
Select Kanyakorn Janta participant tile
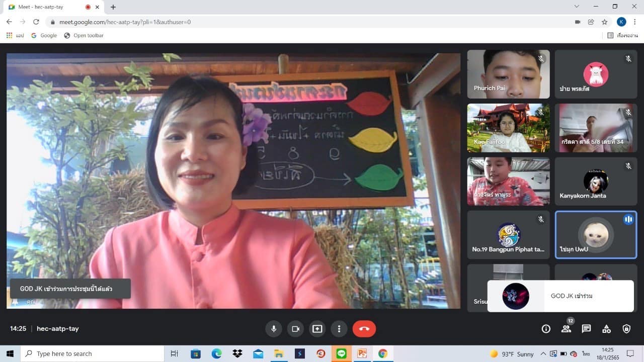point(596,182)
